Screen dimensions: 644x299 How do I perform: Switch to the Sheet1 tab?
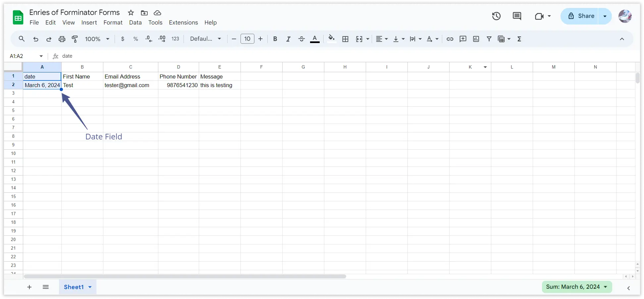[x=74, y=287]
